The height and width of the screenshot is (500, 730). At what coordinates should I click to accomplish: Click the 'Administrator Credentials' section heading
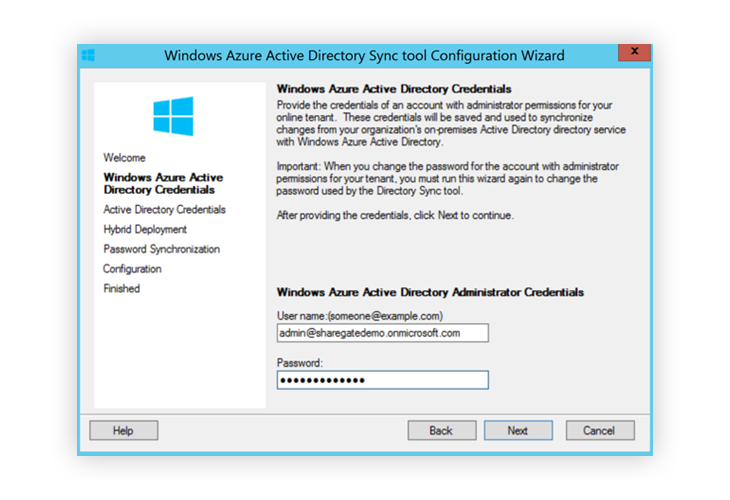click(430, 292)
